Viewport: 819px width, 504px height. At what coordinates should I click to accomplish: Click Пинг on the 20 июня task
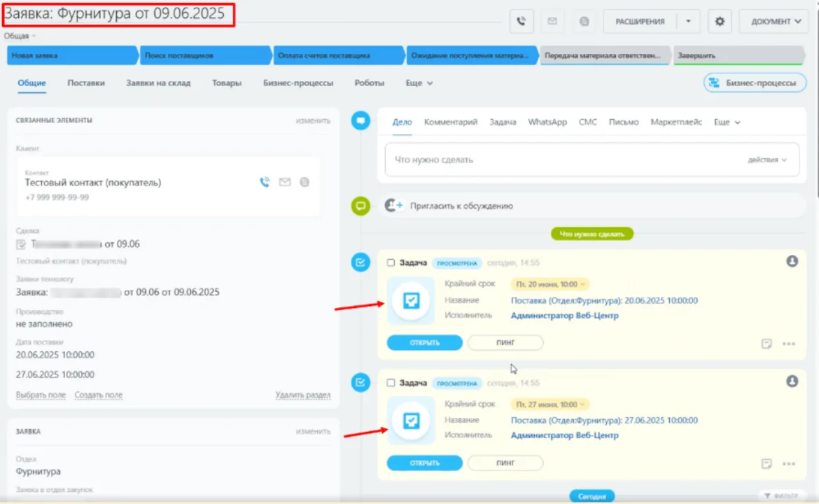coord(505,342)
